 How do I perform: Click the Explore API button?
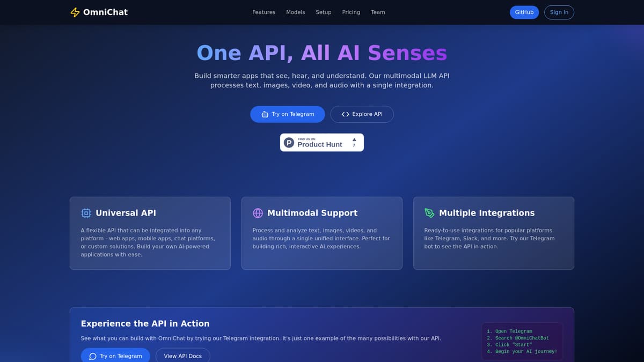click(362, 114)
